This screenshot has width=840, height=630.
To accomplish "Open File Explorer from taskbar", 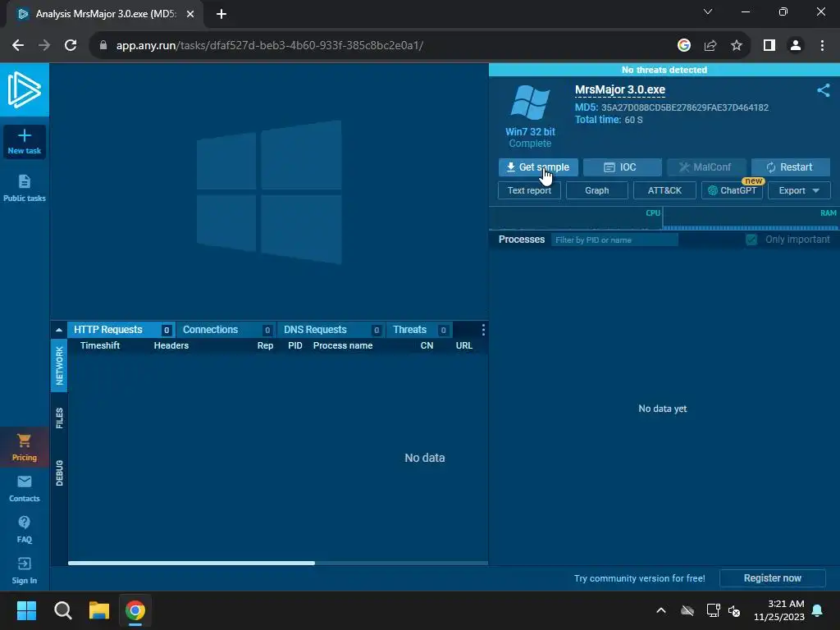I will pos(99,610).
